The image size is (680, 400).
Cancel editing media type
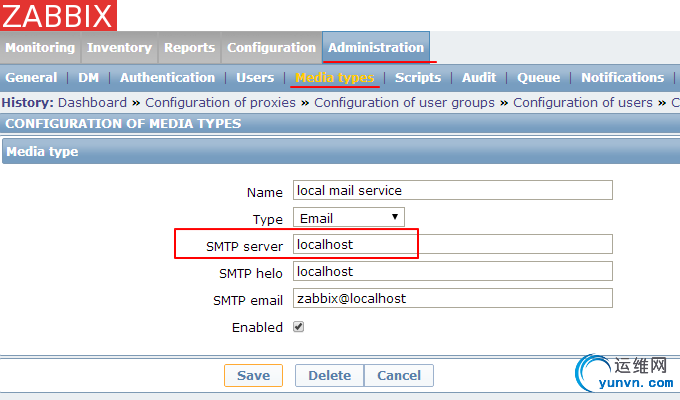point(399,375)
